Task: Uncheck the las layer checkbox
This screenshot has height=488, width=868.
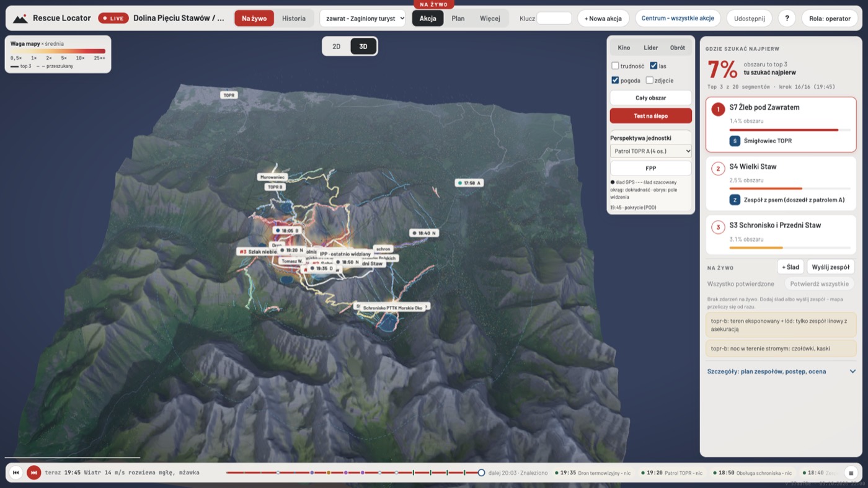Action: [x=653, y=66]
